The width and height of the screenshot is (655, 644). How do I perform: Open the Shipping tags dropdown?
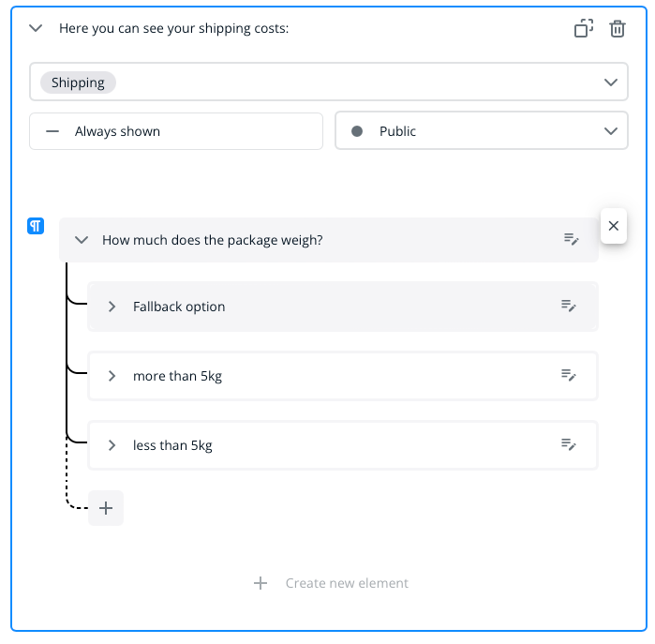pos(611,82)
